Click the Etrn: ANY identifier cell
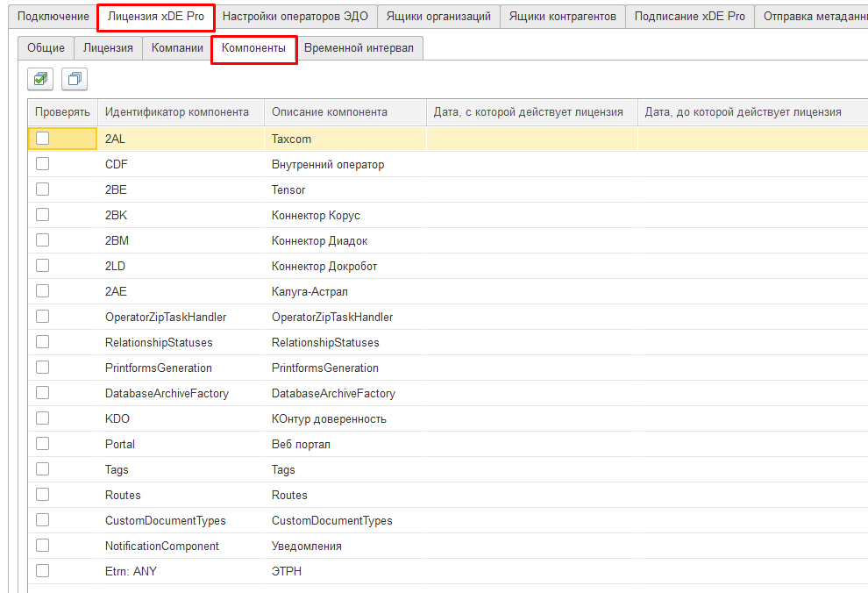Screen dimensions: 868x593 click(181, 571)
